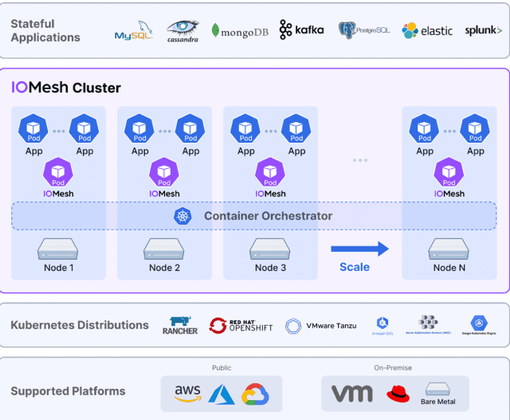Select the Google Kubernetes Engine caption
This screenshot has height=420, width=510.
click(479, 333)
